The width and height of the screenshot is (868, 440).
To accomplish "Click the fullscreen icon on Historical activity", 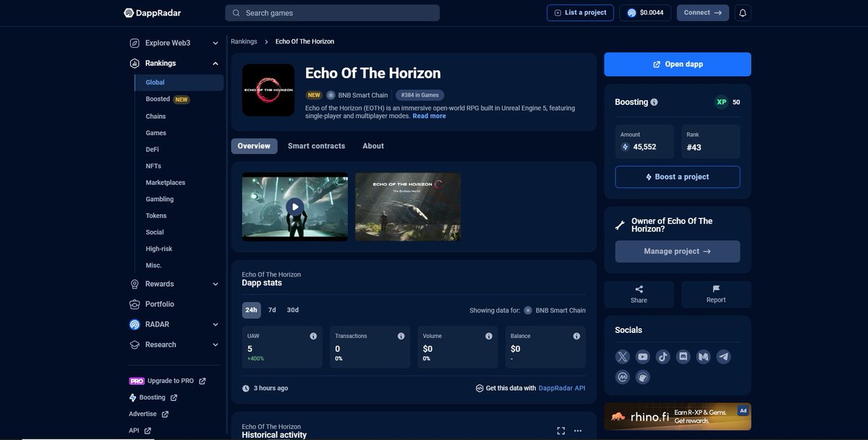I will click(561, 431).
